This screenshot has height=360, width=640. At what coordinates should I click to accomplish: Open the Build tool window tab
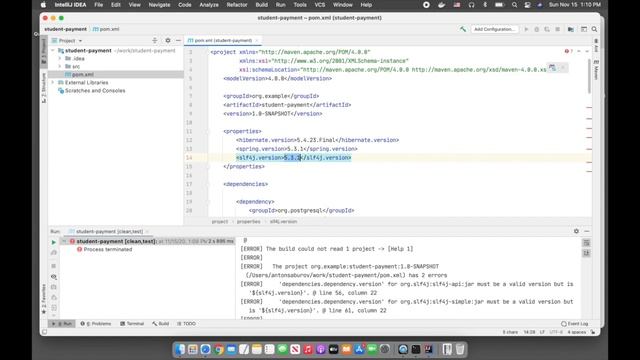(x=160, y=324)
